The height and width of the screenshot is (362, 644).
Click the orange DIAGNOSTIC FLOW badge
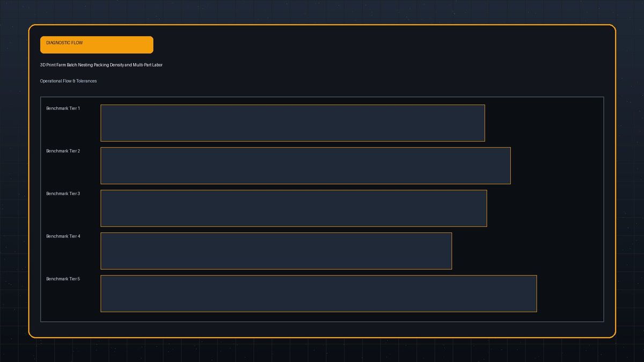point(97,45)
